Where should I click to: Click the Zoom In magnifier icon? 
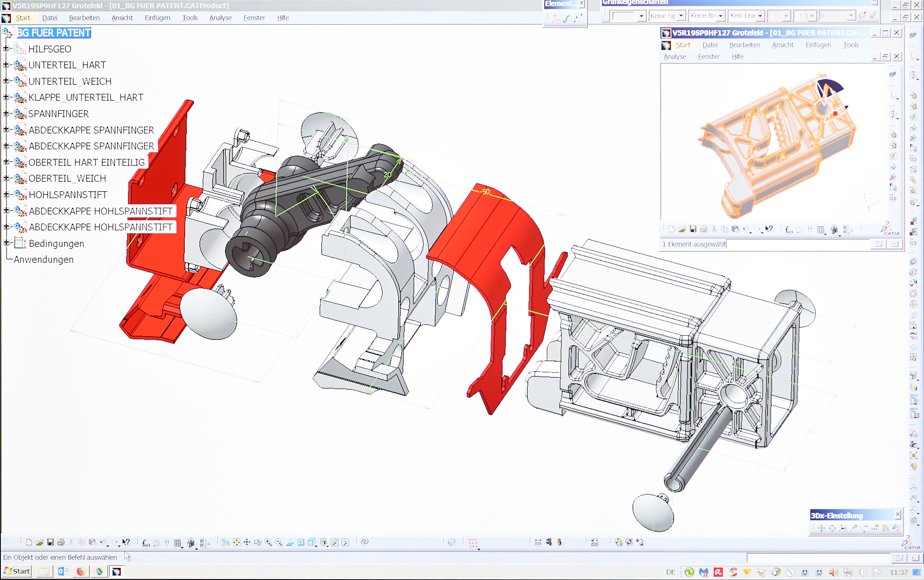coord(268,542)
